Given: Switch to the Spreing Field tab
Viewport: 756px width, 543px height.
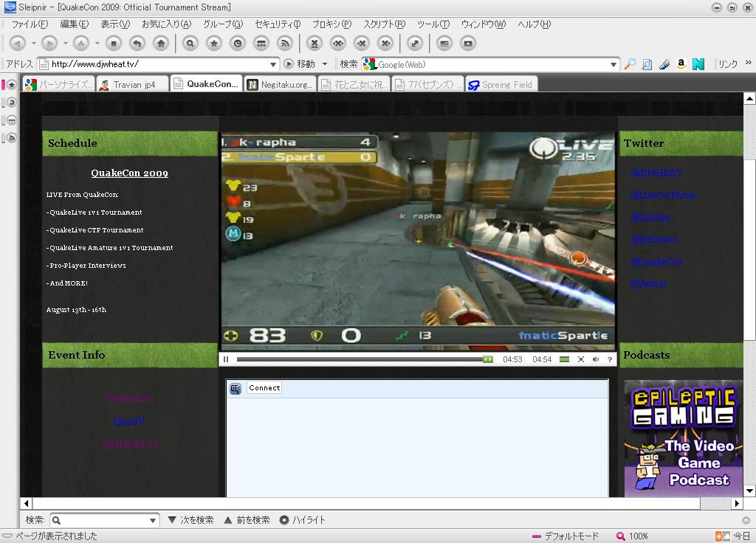Looking at the screenshot, I should (501, 84).
